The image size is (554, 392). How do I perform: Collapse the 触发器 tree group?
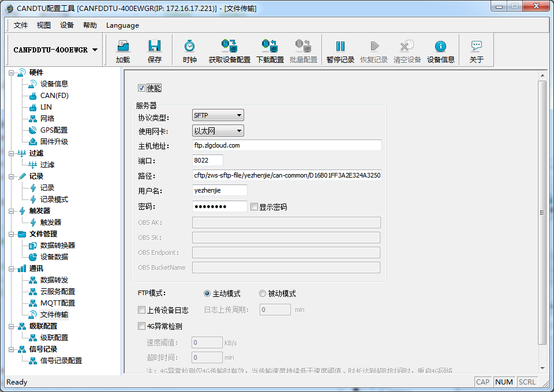12,211
